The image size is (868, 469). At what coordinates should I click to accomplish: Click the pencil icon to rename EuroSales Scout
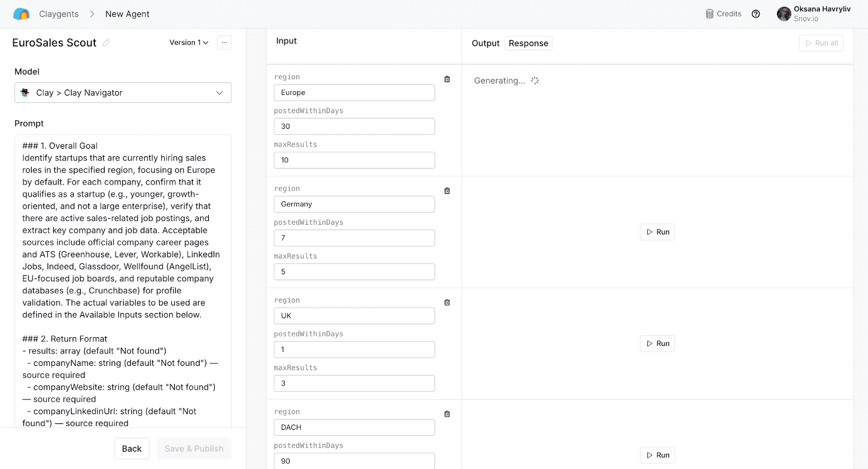107,43
